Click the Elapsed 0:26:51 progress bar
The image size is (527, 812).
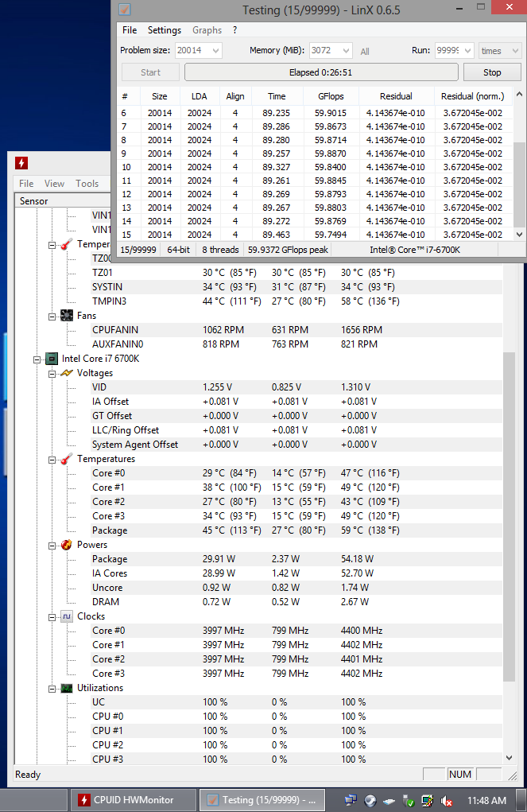click(321, 72)
